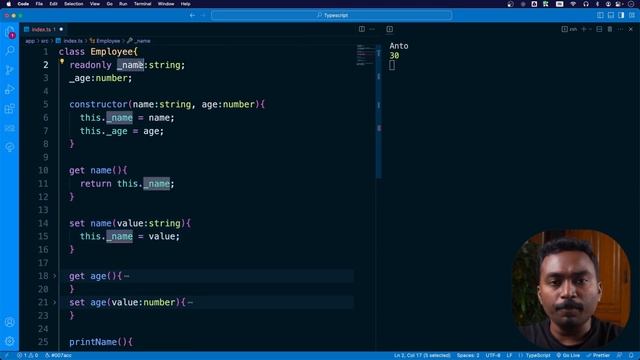
Task: Open the Selection menu
Action: tap(73, 4)
